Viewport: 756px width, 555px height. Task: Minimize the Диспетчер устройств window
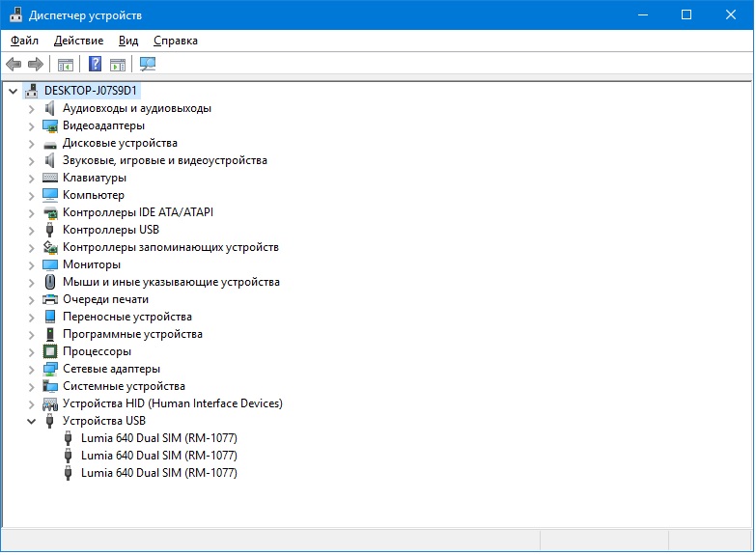click(643, 14)
